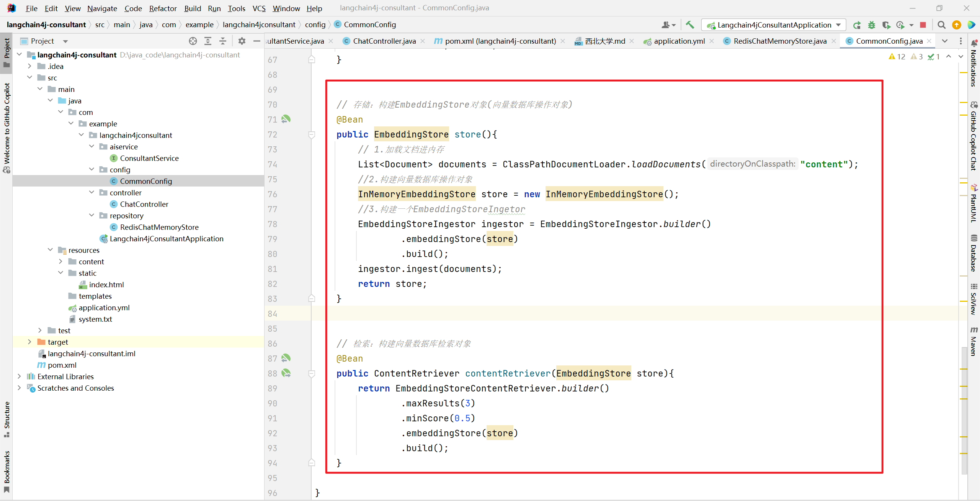
Task: Click Select Opened File target icon
Action: click(x=193, y=41)
